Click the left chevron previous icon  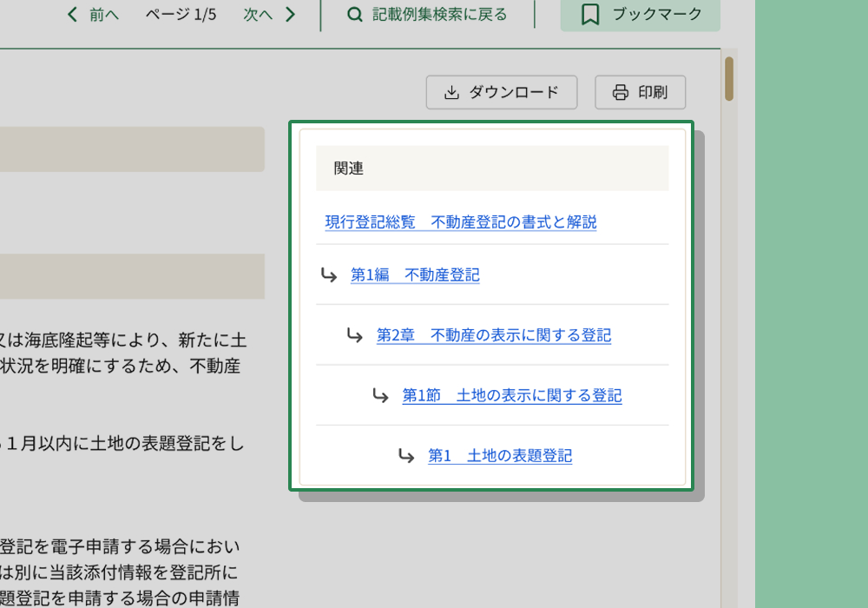point(72,15)
